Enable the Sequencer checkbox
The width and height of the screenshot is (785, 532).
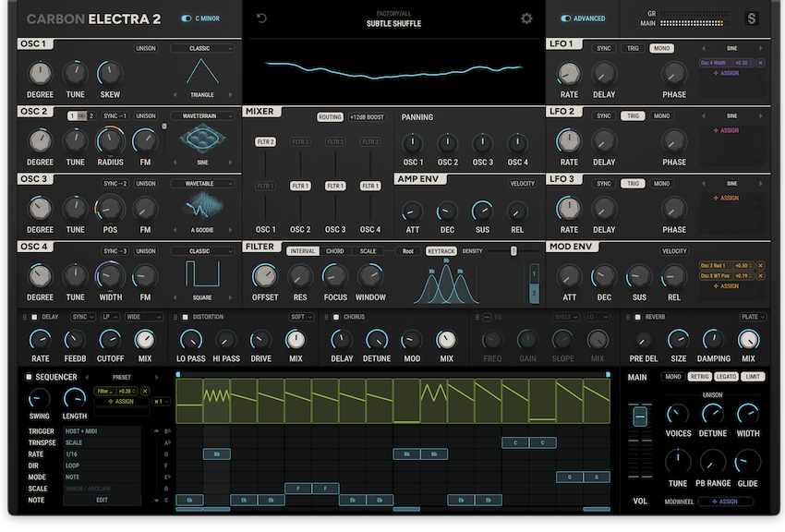[29, 377]
